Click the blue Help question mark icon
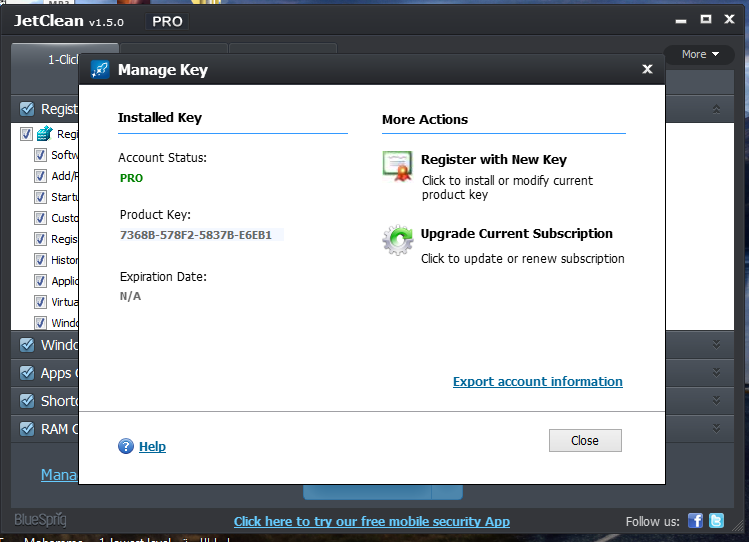 [x=126, y=446]
